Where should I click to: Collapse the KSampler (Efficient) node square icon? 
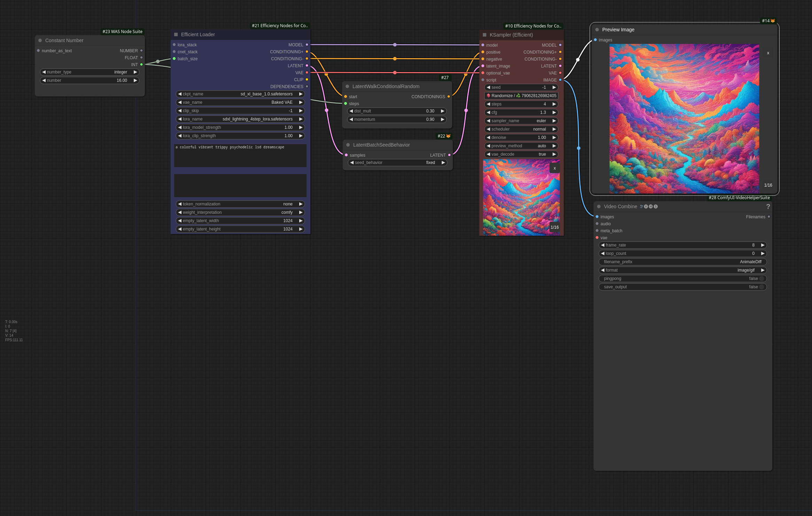tap(485, 35)
